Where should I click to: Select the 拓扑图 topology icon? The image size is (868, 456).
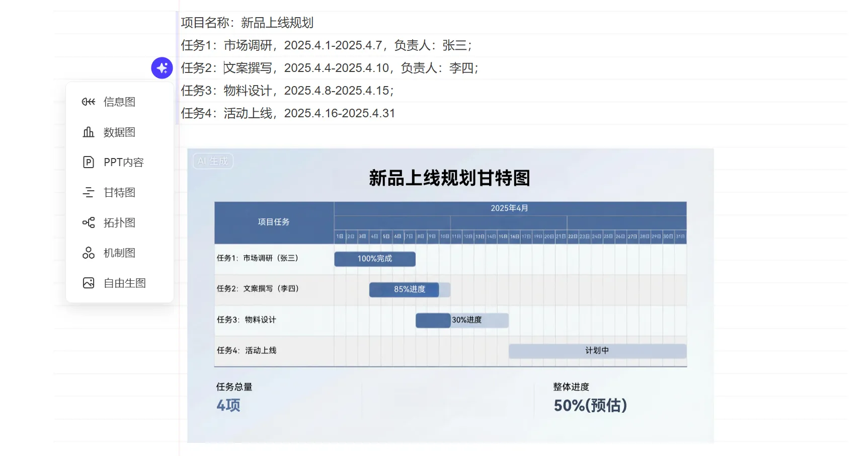tap(89, 222)
